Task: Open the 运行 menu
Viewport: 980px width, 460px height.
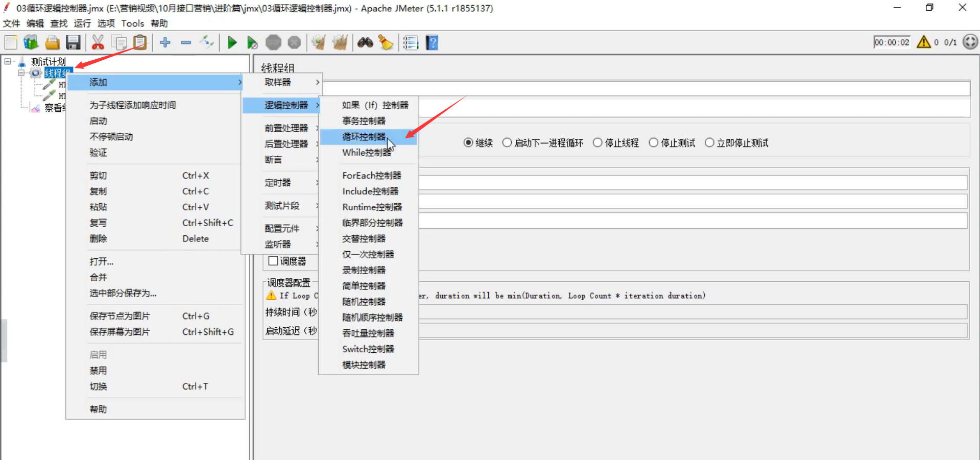Action: click(x=82, y=23)
